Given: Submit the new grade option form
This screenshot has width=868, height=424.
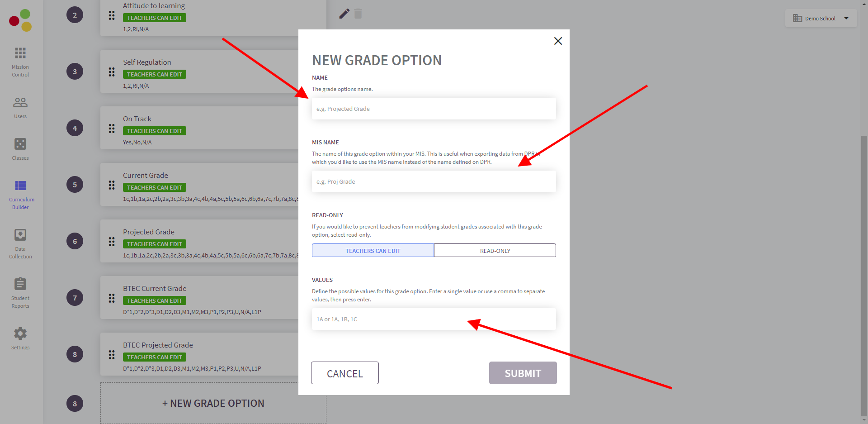Looking at the screenshot, I should click(x=523, y=373).
